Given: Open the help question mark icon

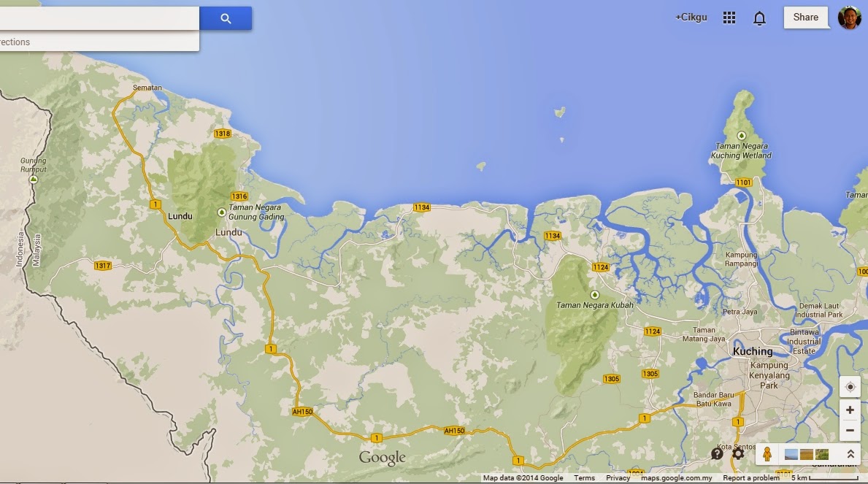Looking at the screenshot, I should point(717,454).
